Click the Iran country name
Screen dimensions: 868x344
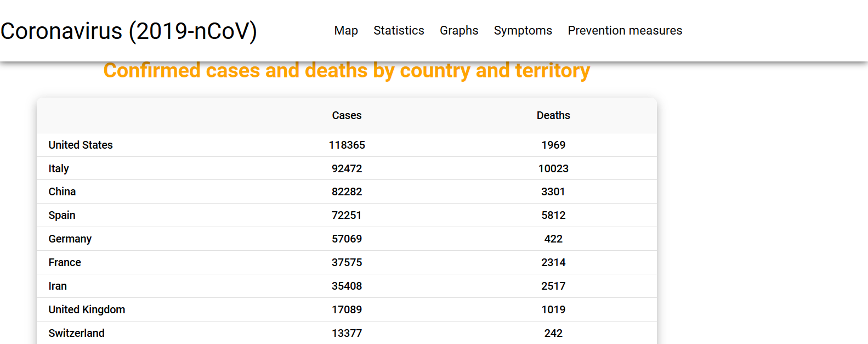coord(58,286)
